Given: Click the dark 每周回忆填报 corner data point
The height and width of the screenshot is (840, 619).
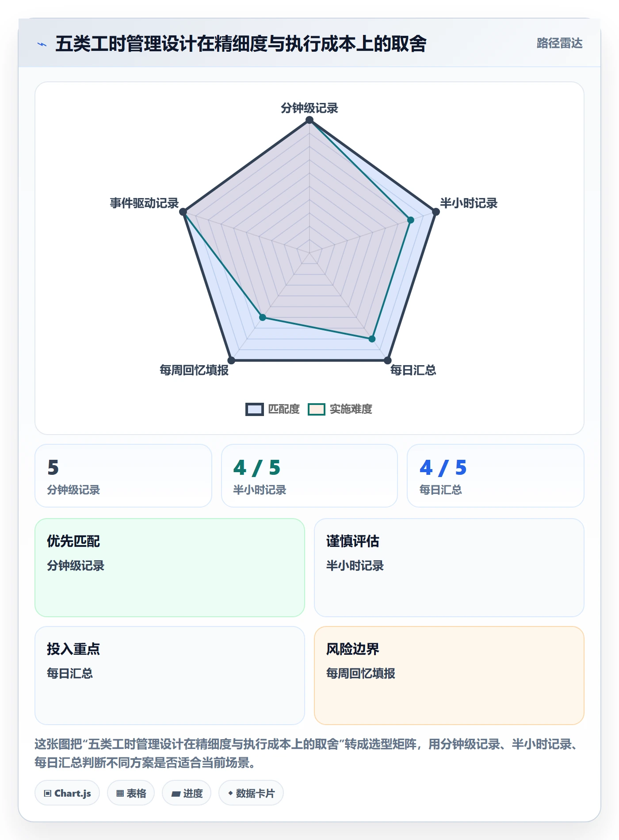Looking at the screenshot, I should coord(231,360).
